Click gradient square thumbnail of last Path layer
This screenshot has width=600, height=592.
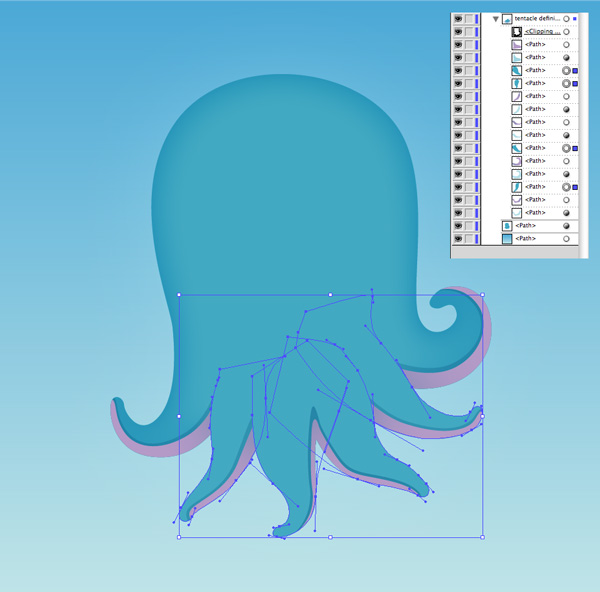click(507, 239)
